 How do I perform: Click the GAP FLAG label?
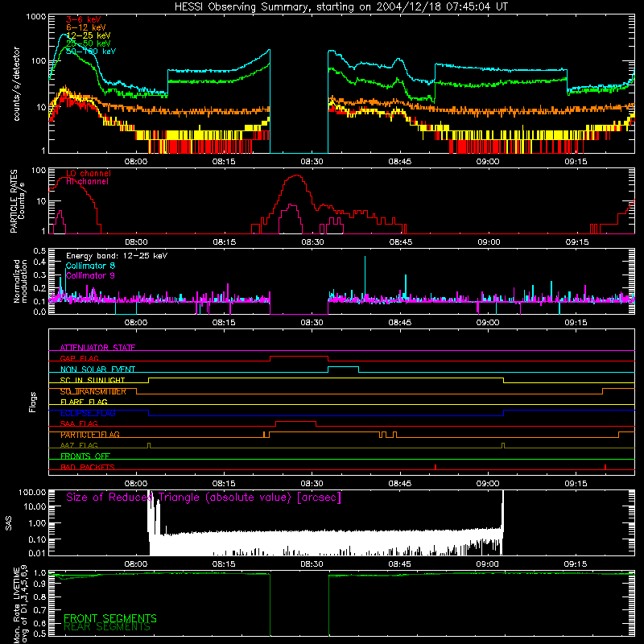pos(79,358)
